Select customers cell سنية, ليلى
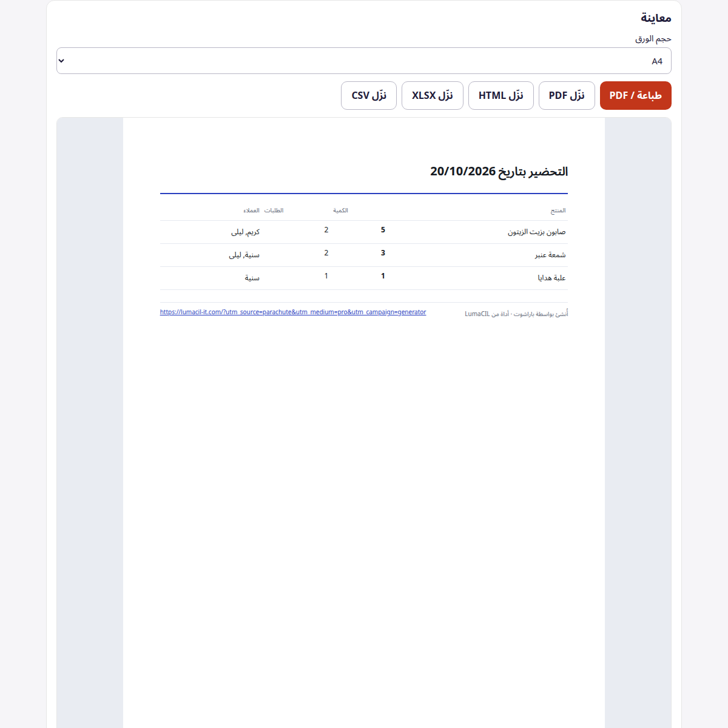The height and width of the screenshot is (728, 728). [x=244, y=255]
